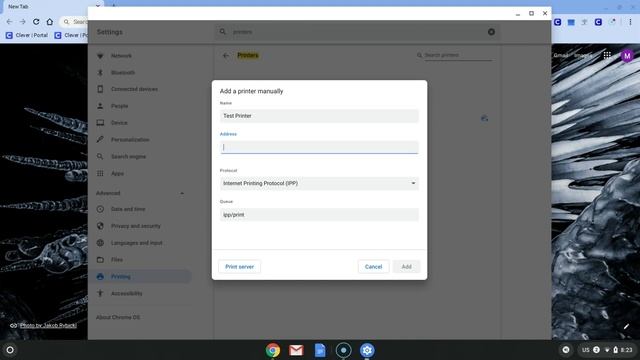Click the laptop icon beside Device
Screen dimensions: 640x360
click(100, 123)
